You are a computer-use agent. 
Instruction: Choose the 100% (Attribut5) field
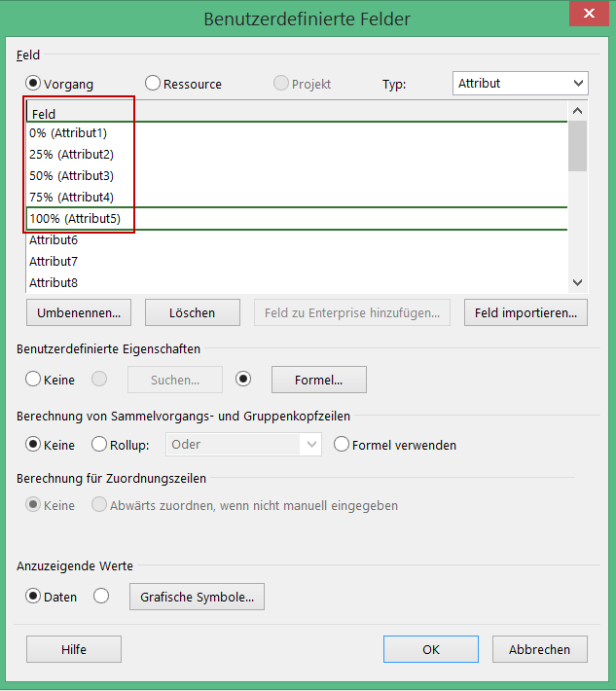[x=75, y=219]
